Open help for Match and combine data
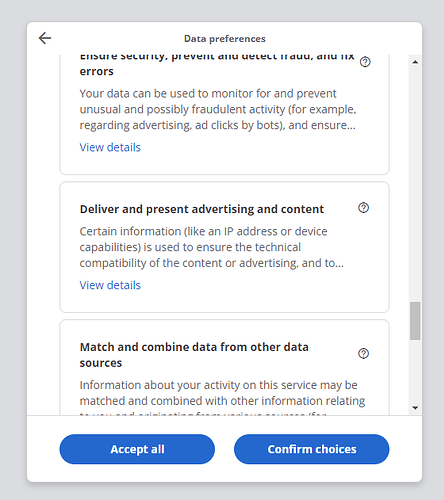Image resolution: width=444 pixels, height=500 pixels. (363, 353)
